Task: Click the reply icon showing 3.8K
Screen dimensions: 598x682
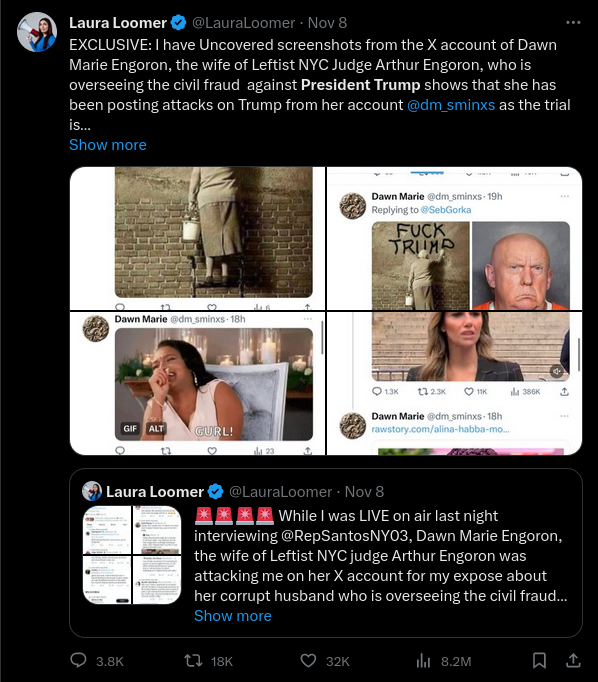Action: [78, 661]
